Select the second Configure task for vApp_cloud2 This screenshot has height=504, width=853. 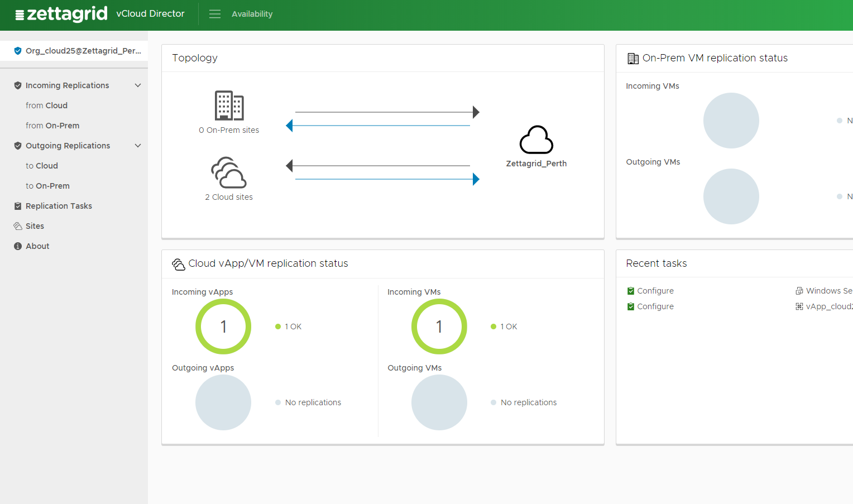(656, 306)
